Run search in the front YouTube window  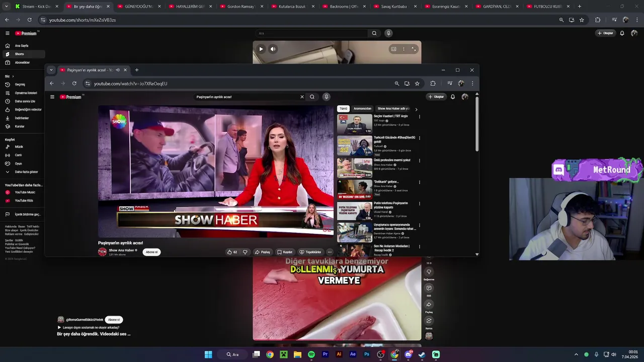[x=312, y=97]
